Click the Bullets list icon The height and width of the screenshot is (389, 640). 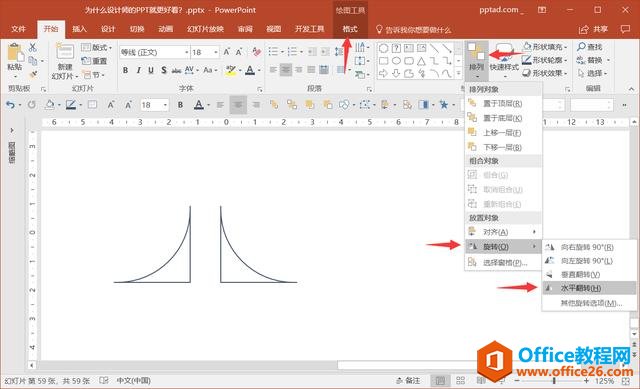(x=273, y=51)
